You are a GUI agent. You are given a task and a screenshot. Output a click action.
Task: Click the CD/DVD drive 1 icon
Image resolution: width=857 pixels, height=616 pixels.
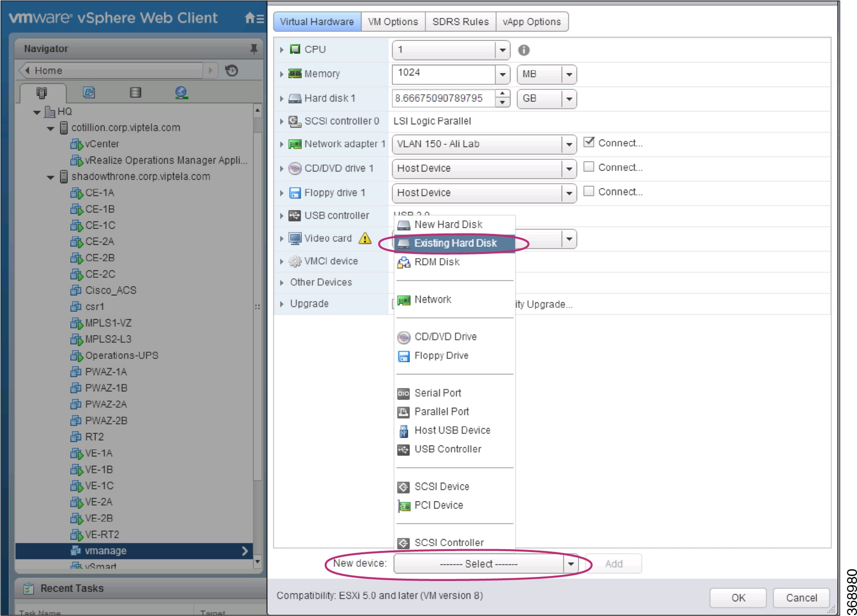coord(295,169)
